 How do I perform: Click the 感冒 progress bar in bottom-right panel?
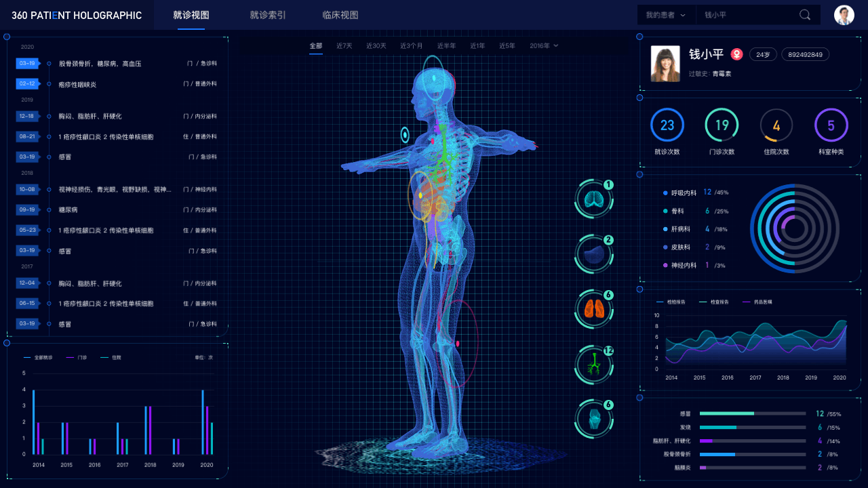[753, 413]
